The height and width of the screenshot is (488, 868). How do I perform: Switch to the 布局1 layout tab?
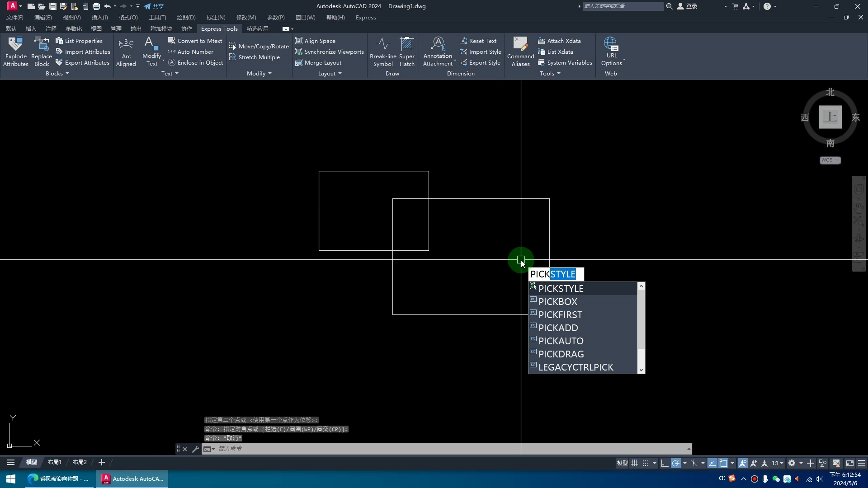[54, 462]
